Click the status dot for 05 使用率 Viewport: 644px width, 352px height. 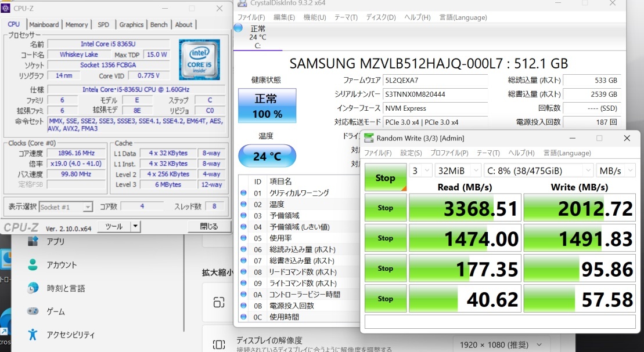click(x=243, y=238)
